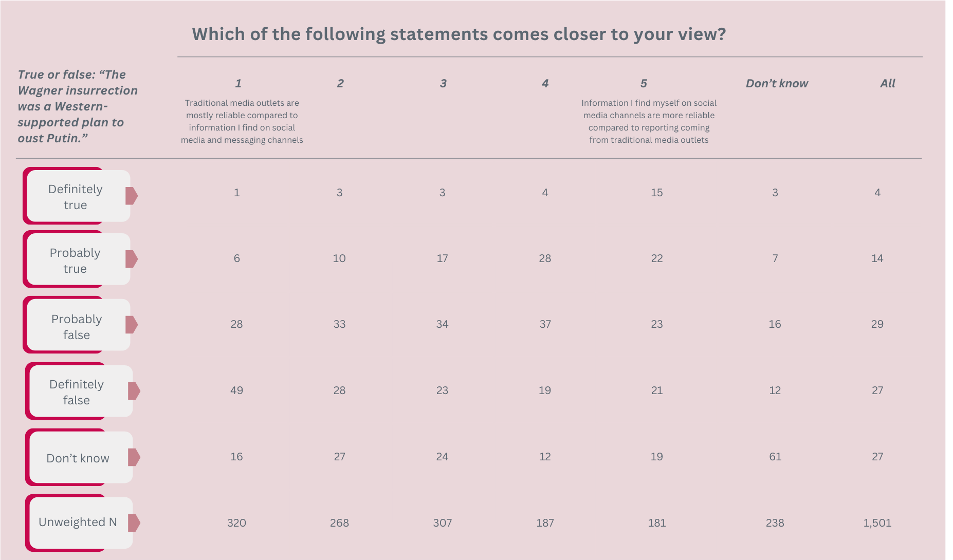
Task: Select the Definitely true row label
Action: [76, 197]
